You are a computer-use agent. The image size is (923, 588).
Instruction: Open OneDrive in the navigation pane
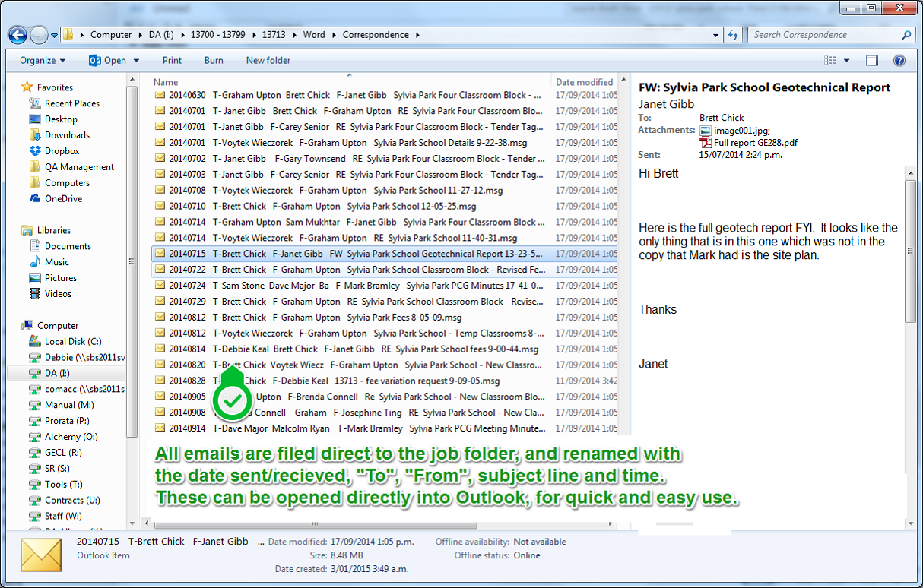[x=63, y=199]
